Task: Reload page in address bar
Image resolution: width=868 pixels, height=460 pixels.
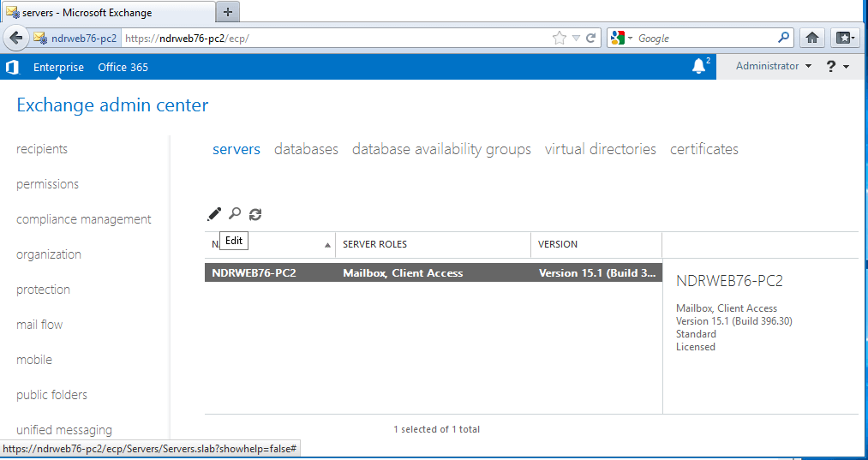Action: click(590, 39)
